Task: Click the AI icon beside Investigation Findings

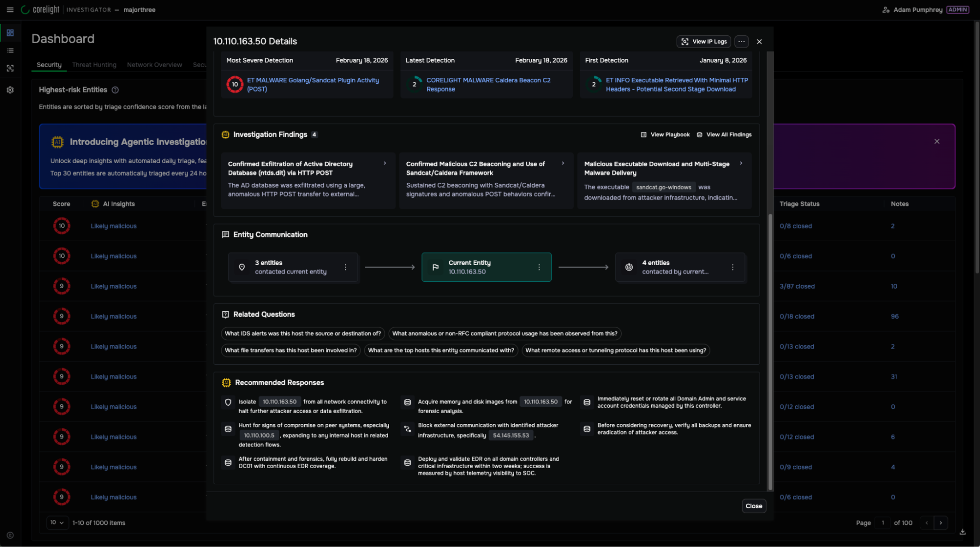Action: pos(225,134)
